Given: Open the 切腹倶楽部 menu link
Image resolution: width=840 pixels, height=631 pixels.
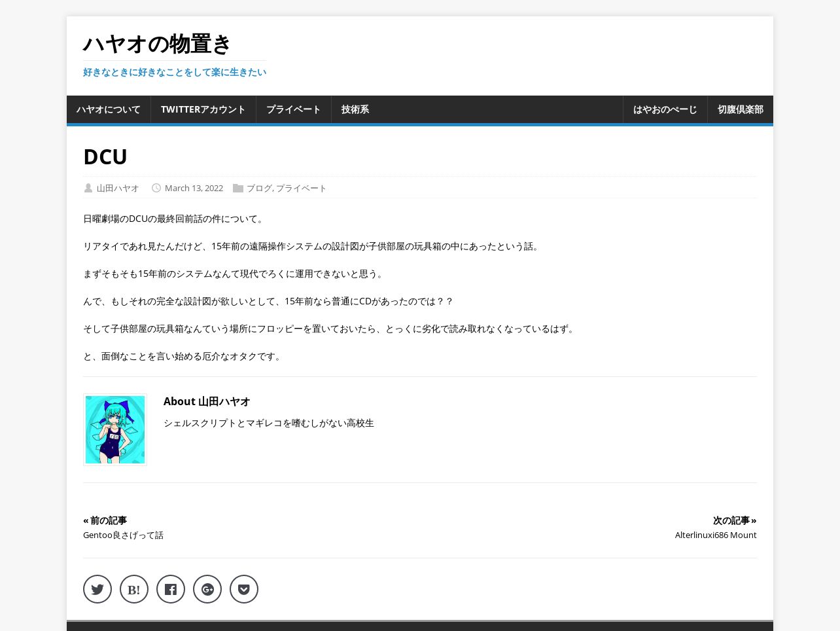Looking at the screenshot, I should coord(741,109).
